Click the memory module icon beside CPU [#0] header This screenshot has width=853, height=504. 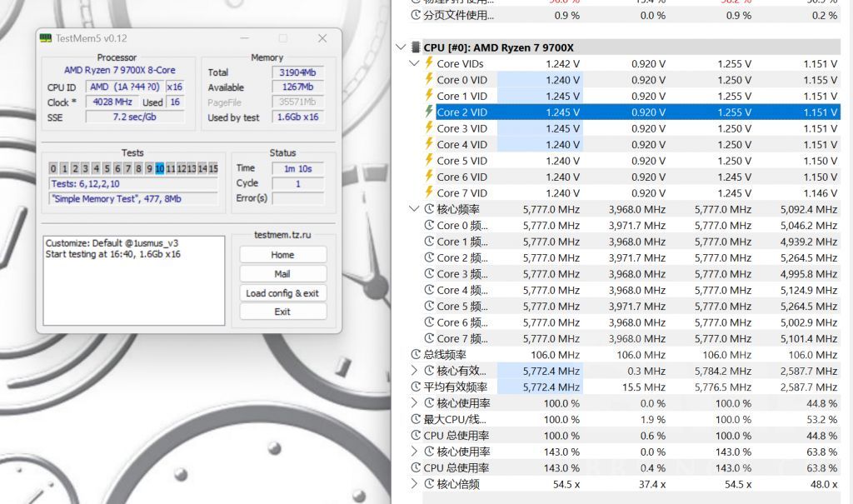[x=414, y=47]
